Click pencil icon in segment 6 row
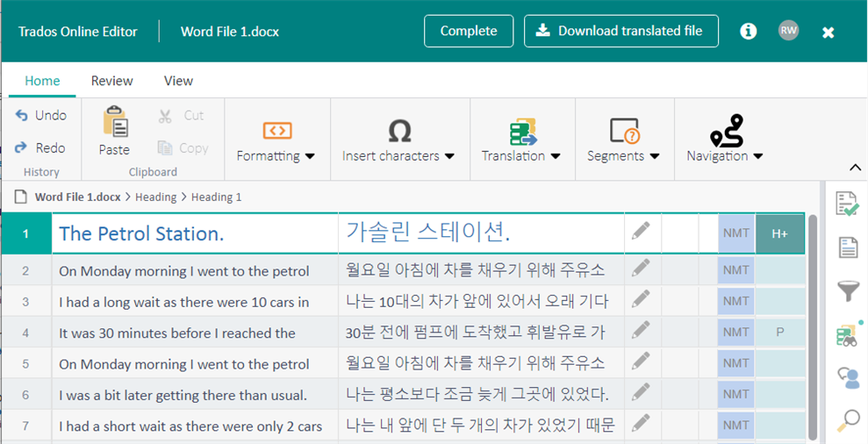 click(x=641, y=392)
